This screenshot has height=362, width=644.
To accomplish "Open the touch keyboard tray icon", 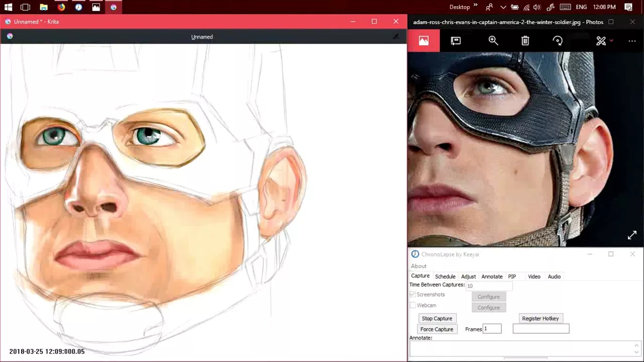I will [x=565, y=7].
